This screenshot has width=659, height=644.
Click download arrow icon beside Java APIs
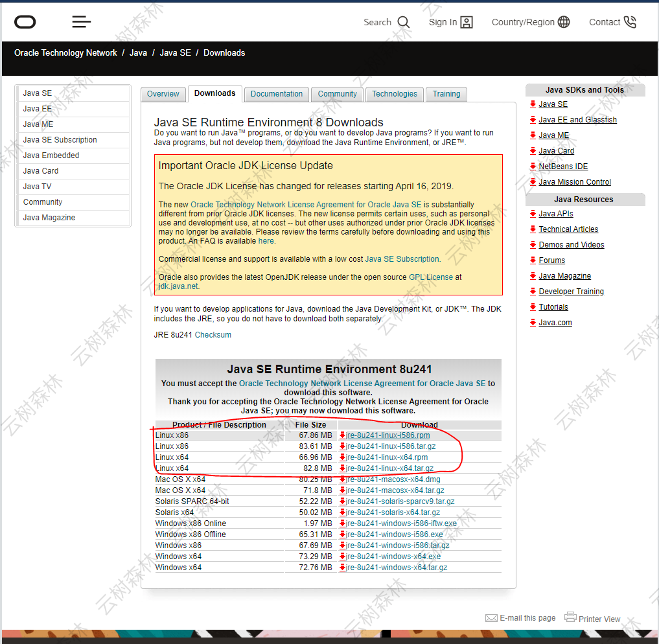click(533, 214)
